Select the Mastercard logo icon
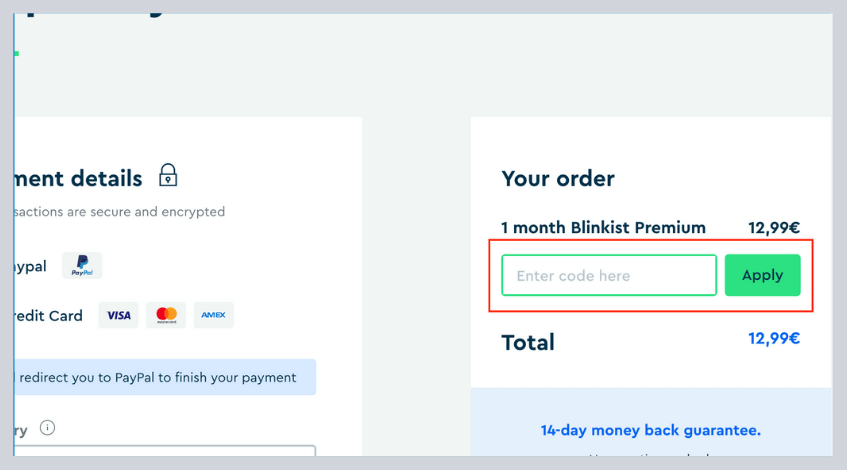Viewport: 847px width, 470px height. pyautogui.click(x=166, y=315)
